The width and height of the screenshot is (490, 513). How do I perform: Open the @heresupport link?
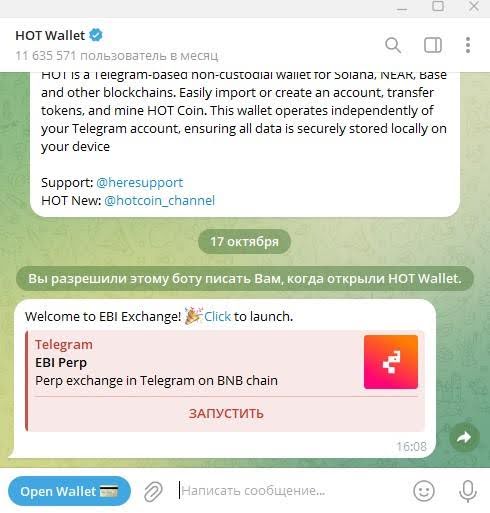(140, 183)
